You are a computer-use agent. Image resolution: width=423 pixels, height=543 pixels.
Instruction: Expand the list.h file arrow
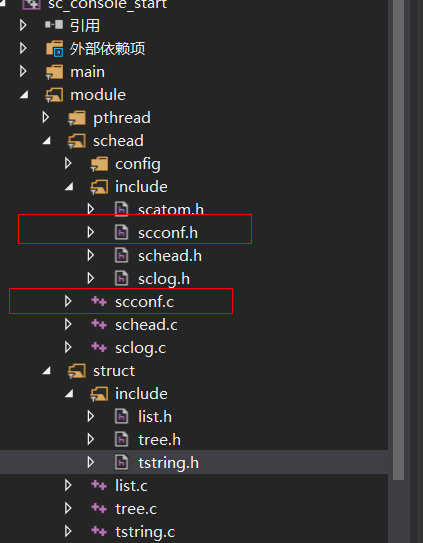click(91, 416)
